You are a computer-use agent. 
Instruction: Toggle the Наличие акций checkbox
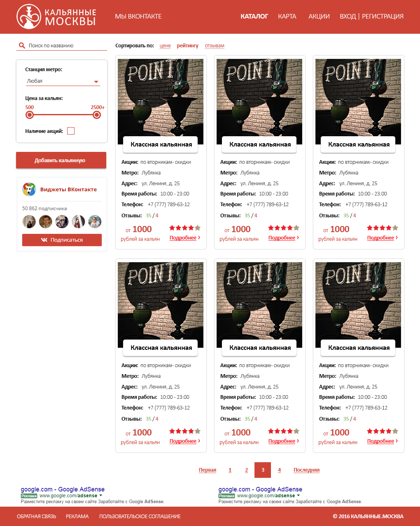71,131
